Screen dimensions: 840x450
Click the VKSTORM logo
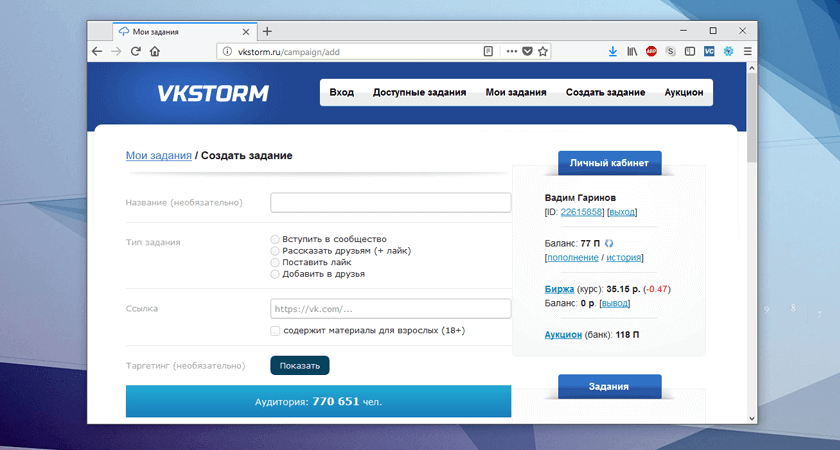[x=213, y=93]
